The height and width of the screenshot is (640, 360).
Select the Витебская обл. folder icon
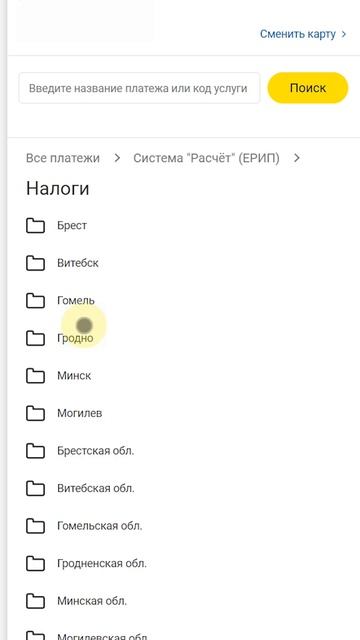pos(36,489)
